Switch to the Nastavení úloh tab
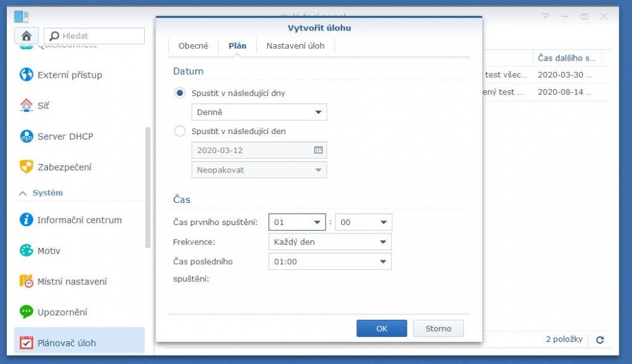 [295, 46]
